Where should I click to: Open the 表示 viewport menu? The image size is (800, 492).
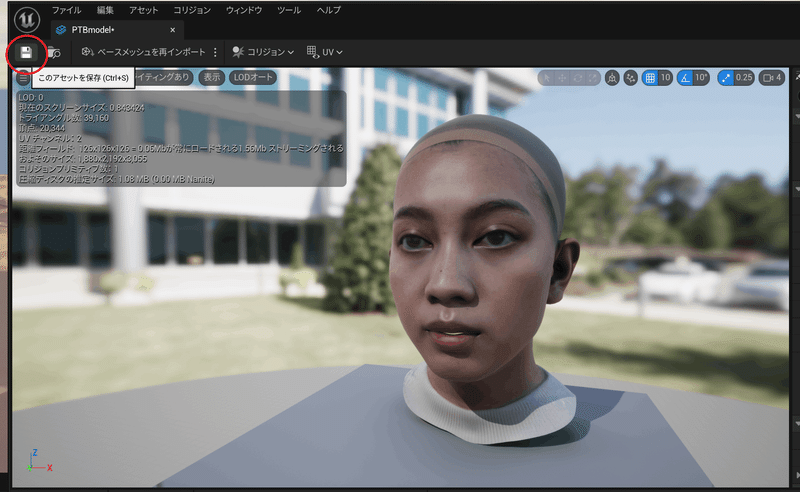212,78
